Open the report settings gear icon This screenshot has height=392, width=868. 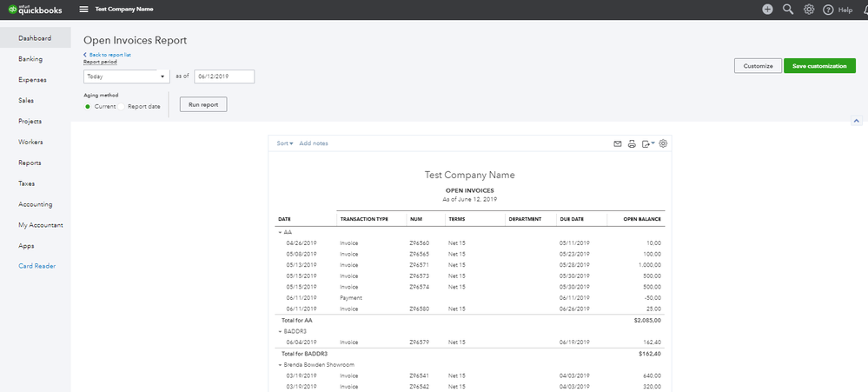tap(663, 143)
